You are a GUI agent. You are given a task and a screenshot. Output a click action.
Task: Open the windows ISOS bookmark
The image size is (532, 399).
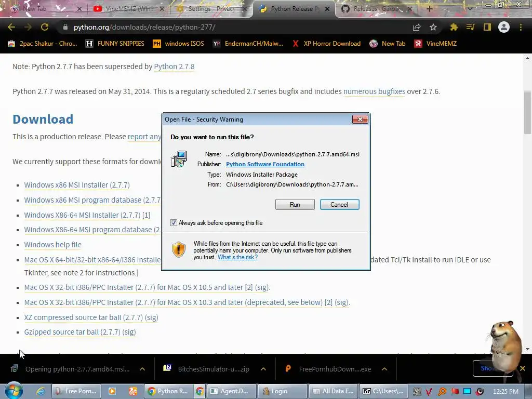click(x=179, y=44)
